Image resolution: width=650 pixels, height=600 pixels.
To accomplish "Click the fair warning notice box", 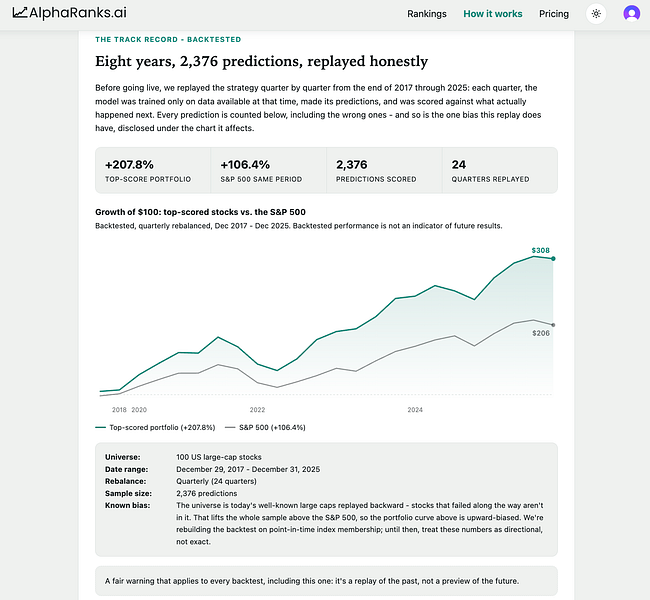I will 326,581.
